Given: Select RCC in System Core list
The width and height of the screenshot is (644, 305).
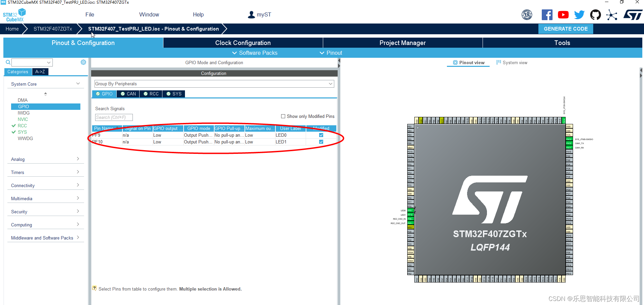Looking at the screenshot, I should tap(22, 126).
